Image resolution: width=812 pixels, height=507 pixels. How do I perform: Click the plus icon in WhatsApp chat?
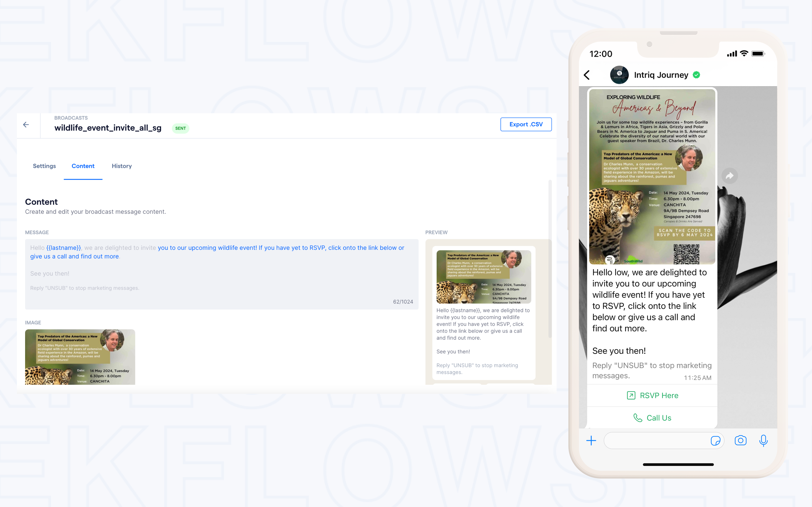(591, 441)
